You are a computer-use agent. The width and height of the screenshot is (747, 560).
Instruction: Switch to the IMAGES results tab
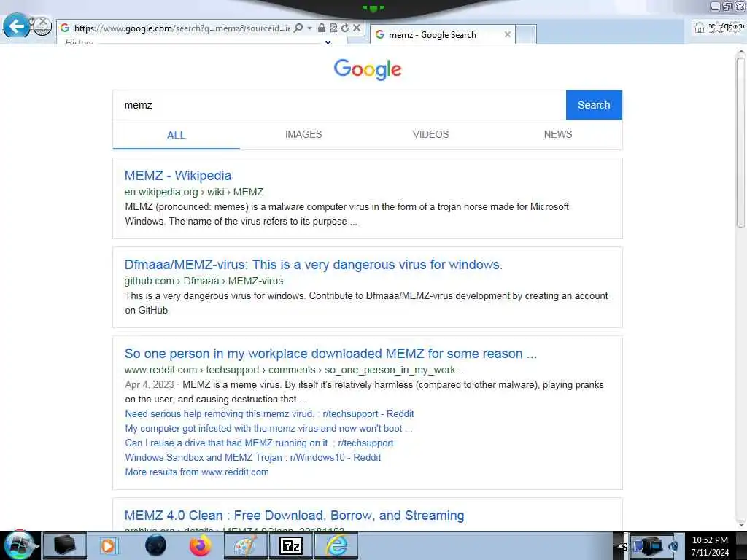point(303,134)
